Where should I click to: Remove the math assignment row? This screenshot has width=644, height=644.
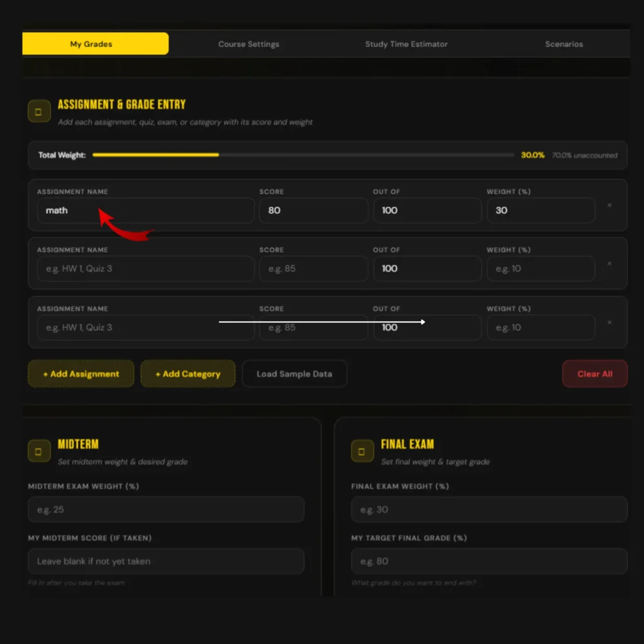click(609, 205)
